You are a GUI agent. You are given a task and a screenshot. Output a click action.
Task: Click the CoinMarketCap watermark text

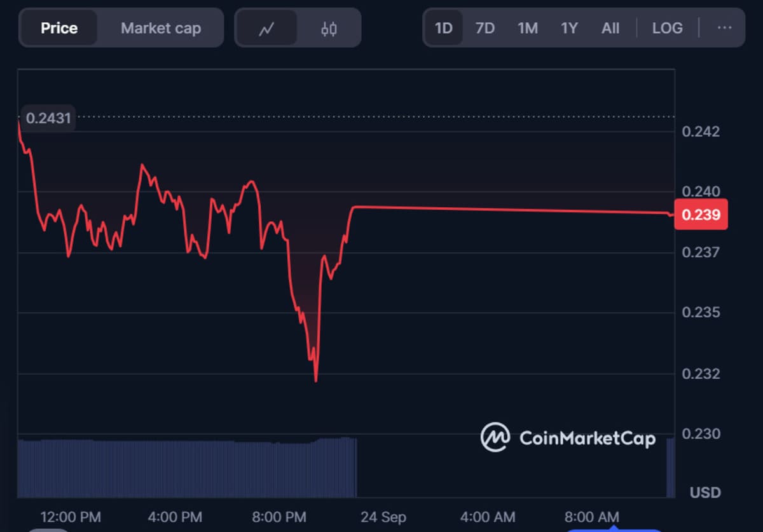tap(587, 438)
